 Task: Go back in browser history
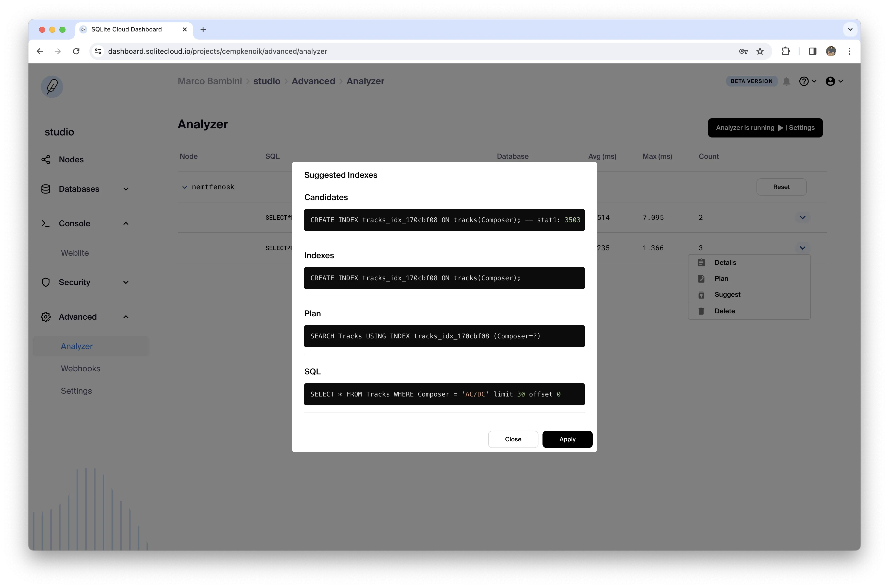(x=40, y=51)
